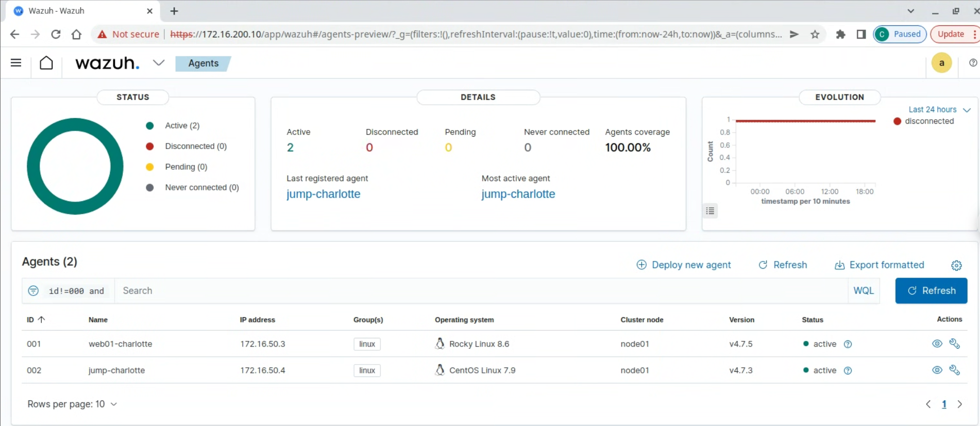Screen dimensions: 980x426
Task: Toggle Never connected (0) legend item
Action: [x=192, y=188]
